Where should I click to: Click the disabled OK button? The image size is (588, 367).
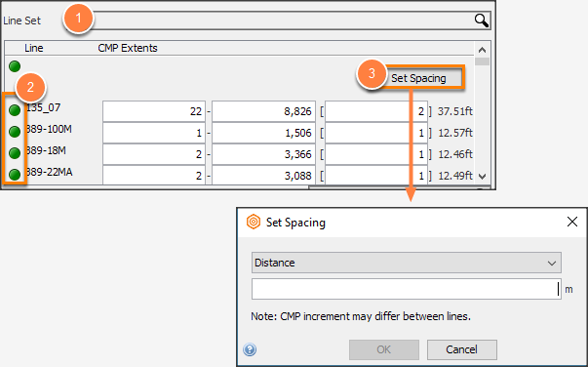(384, 349)
